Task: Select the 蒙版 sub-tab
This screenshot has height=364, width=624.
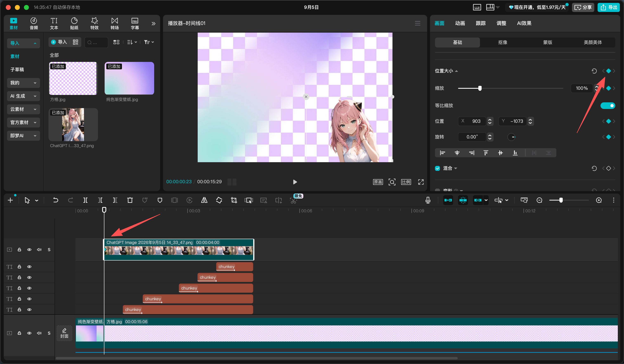Action: click(x=547, y=42)
